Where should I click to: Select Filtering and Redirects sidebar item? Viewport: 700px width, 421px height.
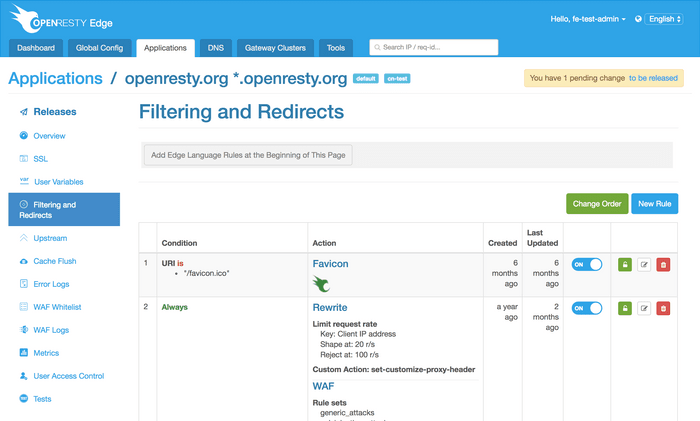64,209
